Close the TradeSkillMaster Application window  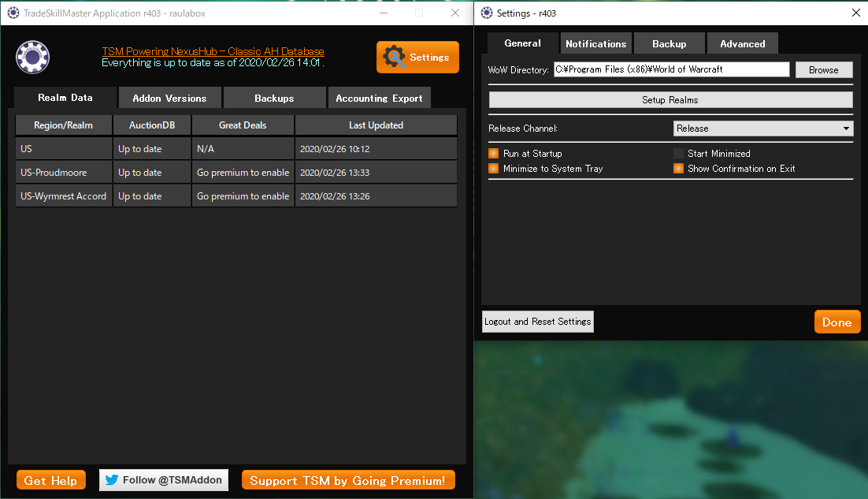point(455,13)
